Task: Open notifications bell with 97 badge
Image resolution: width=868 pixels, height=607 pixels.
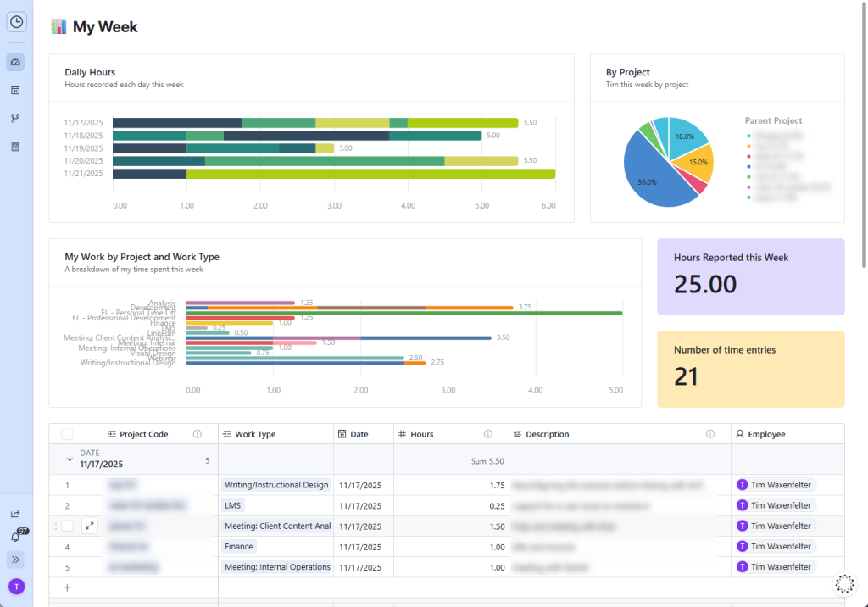Action: click(x=16, y=537)
